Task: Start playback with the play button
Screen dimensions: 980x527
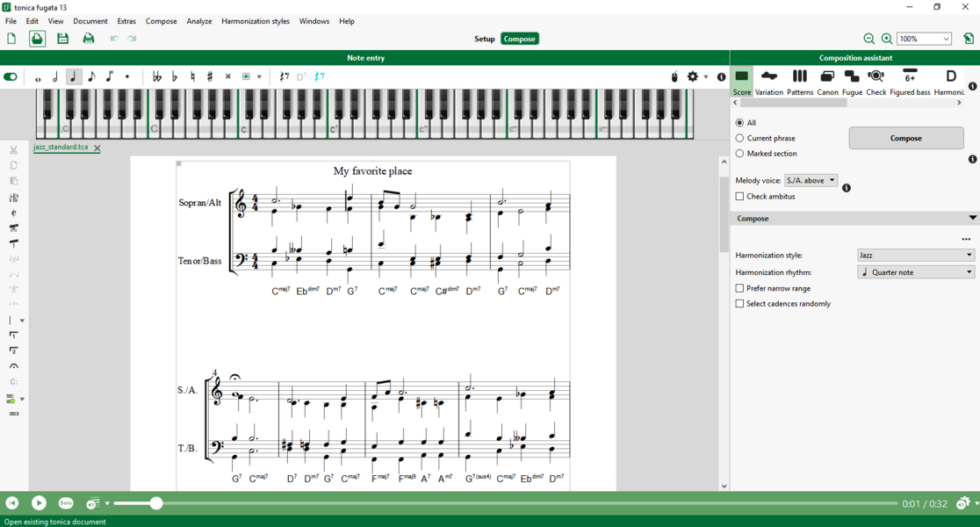Action: tap(39, 502)
